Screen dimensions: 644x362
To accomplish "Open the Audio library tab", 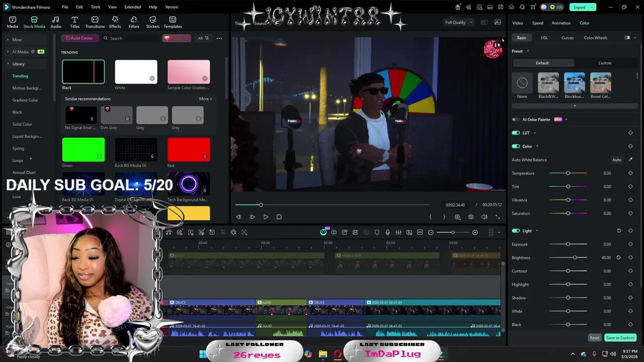I will 56,22.
